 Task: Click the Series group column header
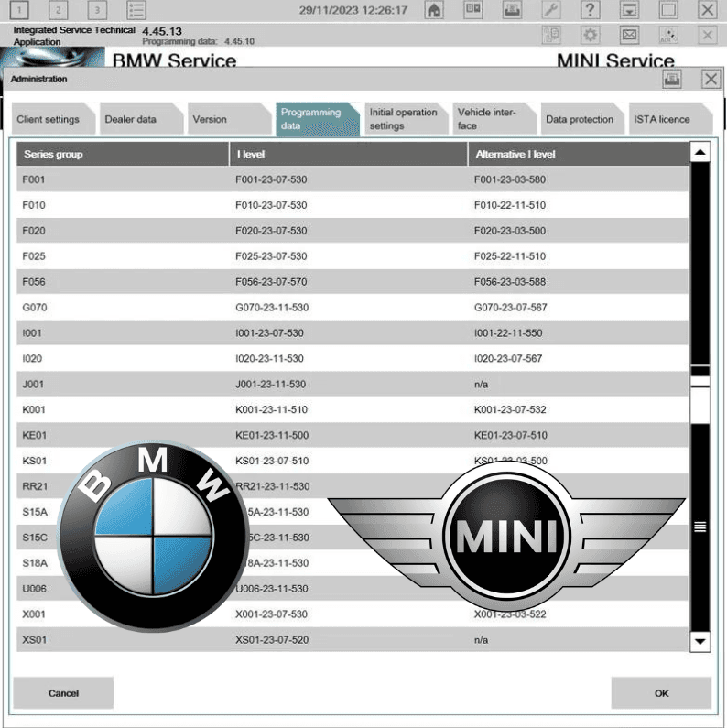123,154
